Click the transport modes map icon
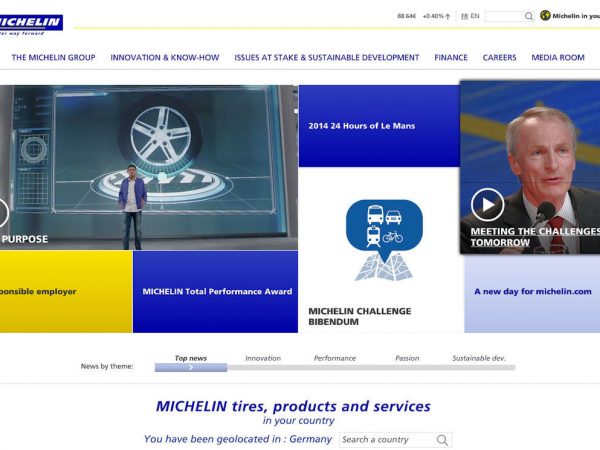The image size is (600, 450). point(384,240)
